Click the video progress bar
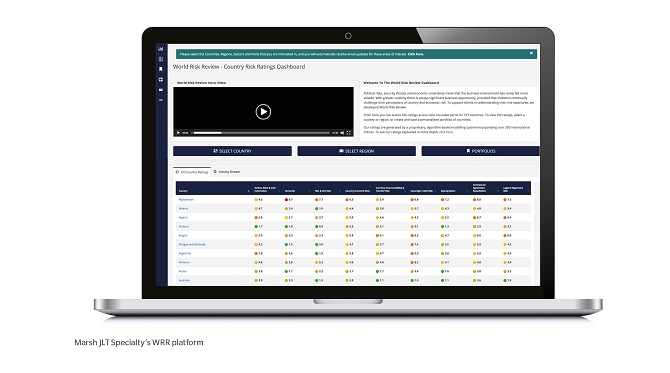This screenshot has width=670, height=373. coord(261,133)
